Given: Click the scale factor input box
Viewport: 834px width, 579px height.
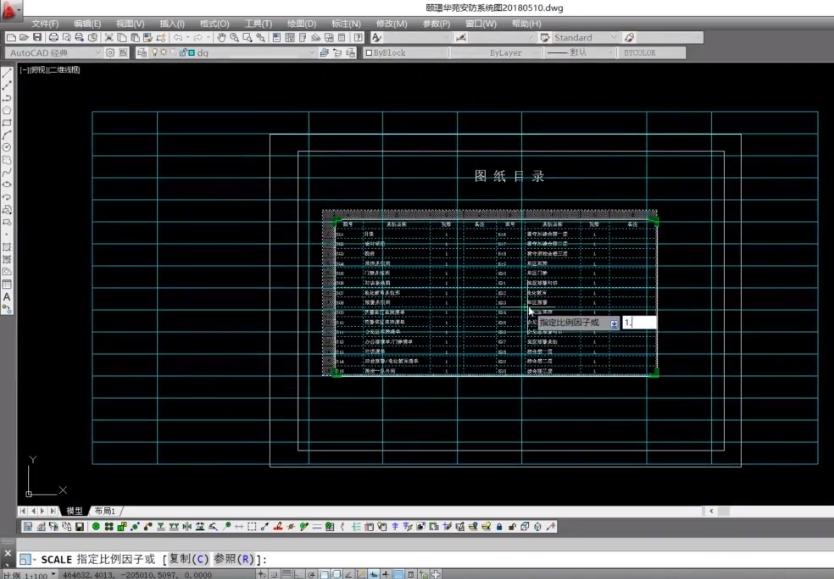Looking at the screenshot, I should point(639,323).
